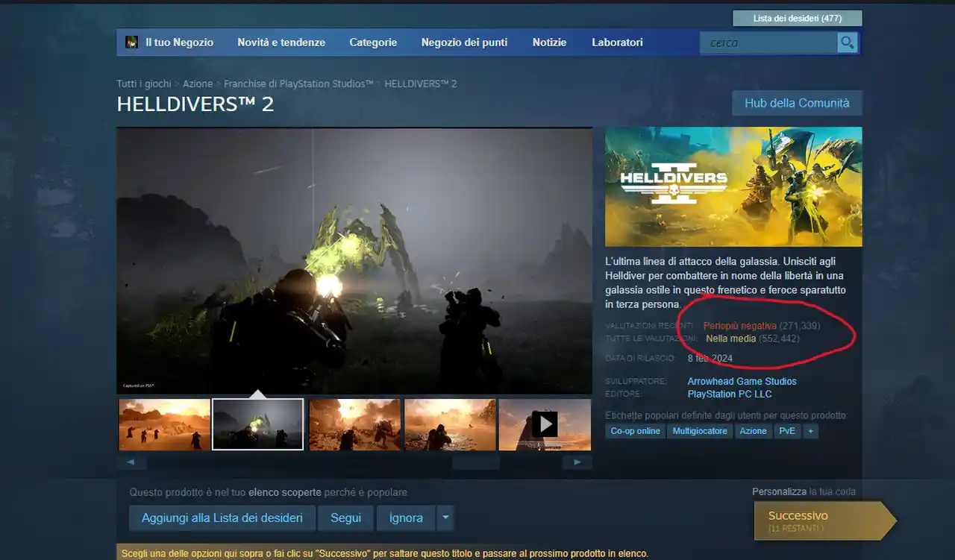Select the PvE tag
The height and width of the screenshot is (560, 955).
pyautogui.click(x=787, y=431)
